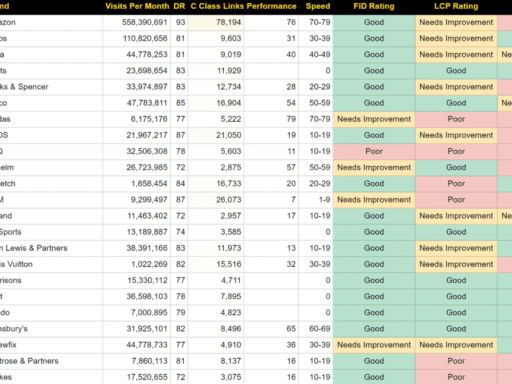Click the 60-69 speed range cell
This screenshot has height=384, width=512.
coord(316,329)
